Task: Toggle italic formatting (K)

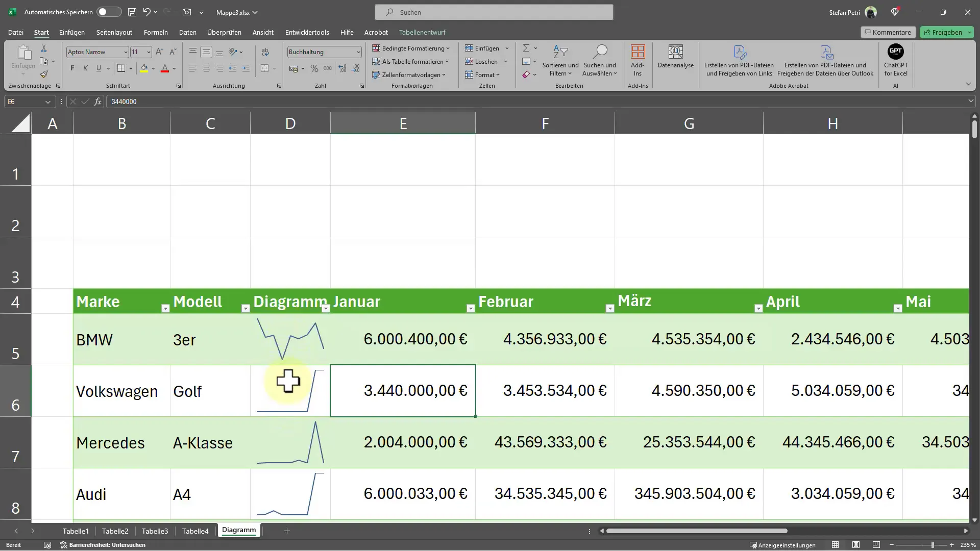Action: (85, 68)
